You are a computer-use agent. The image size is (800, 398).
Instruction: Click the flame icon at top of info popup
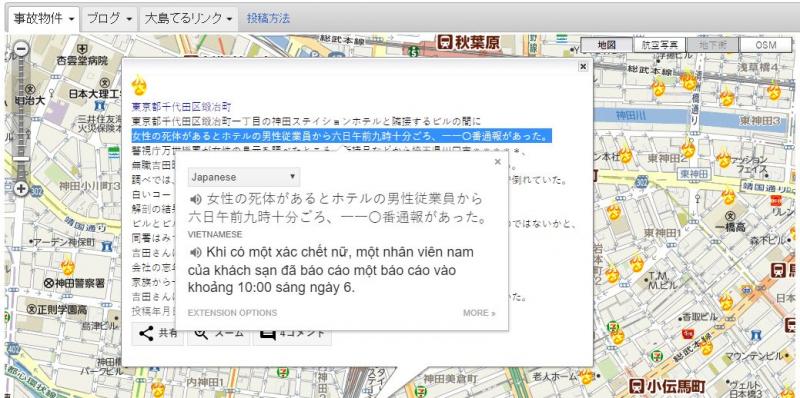(139, 86)
